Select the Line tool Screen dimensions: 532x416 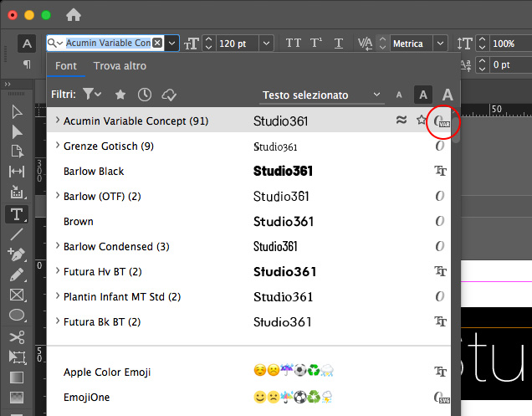pyautogui.click(x=17, y=234)
